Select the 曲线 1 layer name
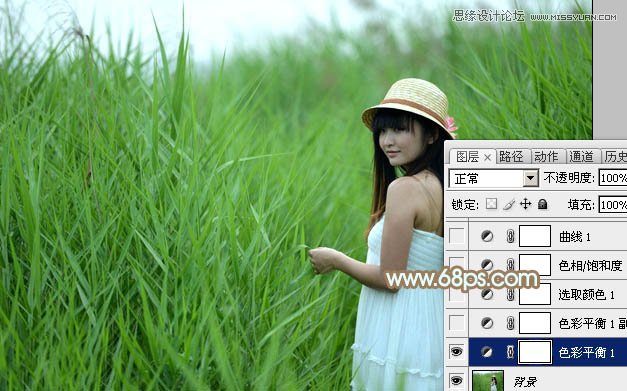This screenshot has height=391, width=627. [575, 237]
